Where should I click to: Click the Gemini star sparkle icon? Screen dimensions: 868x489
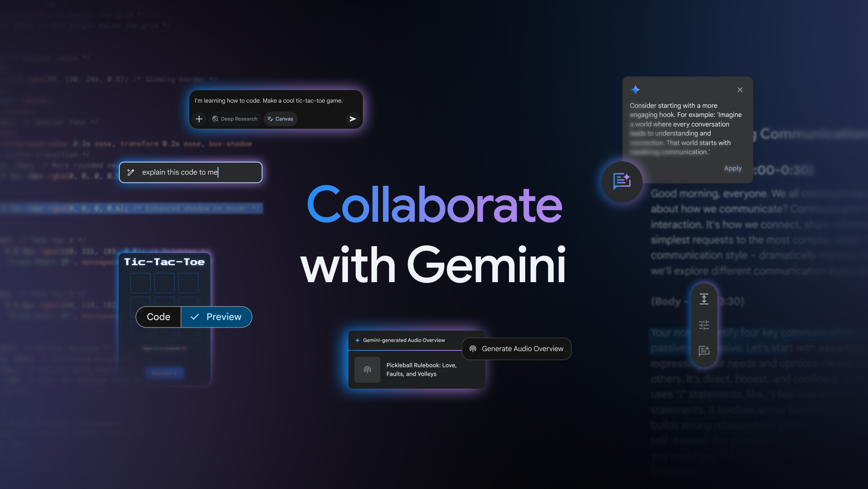tap(636, 89)
